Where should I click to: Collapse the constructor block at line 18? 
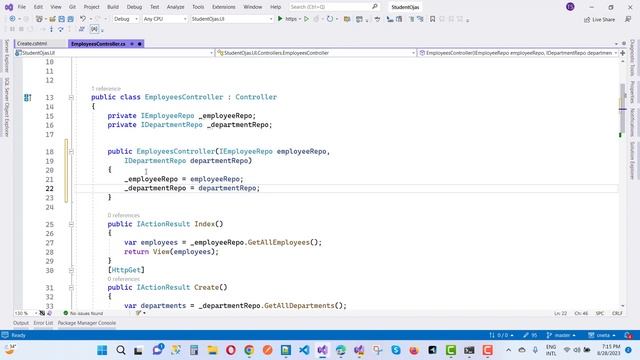tap(71, 151)
